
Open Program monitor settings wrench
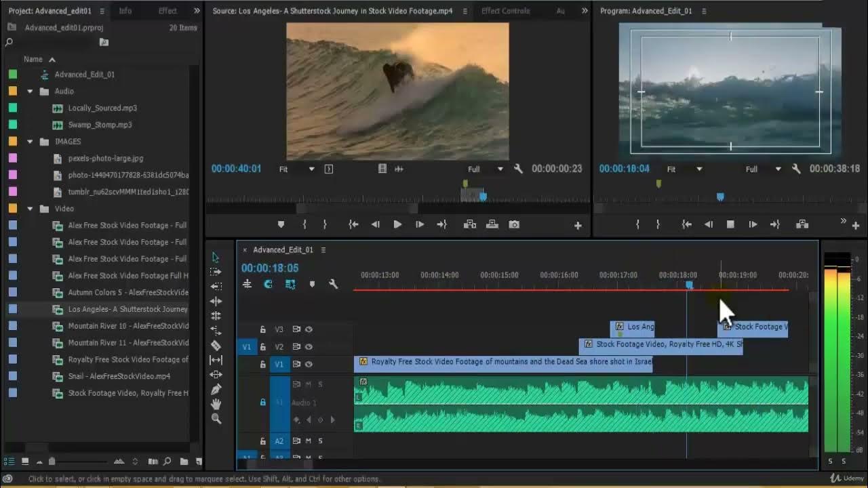(796, 169)
